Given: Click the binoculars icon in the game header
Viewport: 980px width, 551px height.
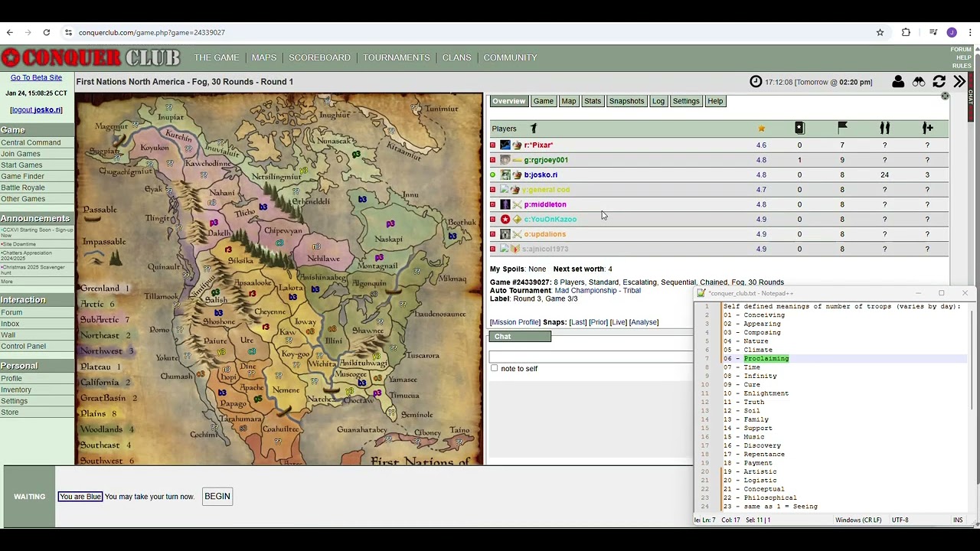Looking at the screenshot, I should click(x=919, y=82).
